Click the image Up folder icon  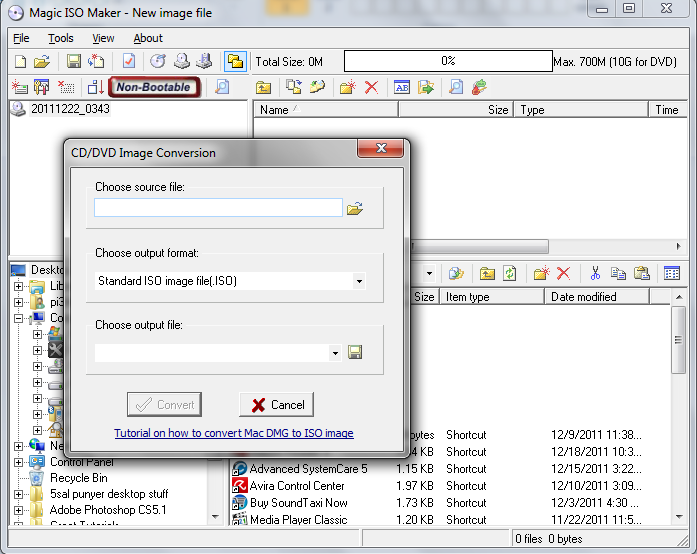click(264, 87)
